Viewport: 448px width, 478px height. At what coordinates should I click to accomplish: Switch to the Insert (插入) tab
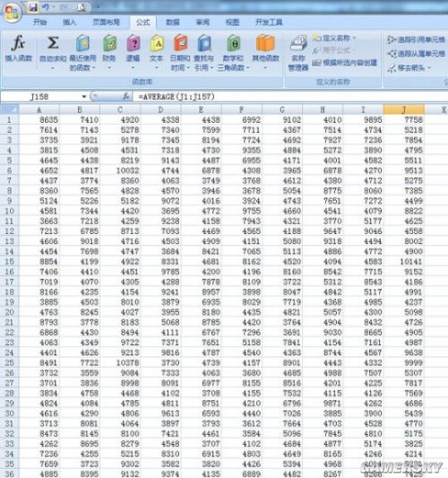69,22
